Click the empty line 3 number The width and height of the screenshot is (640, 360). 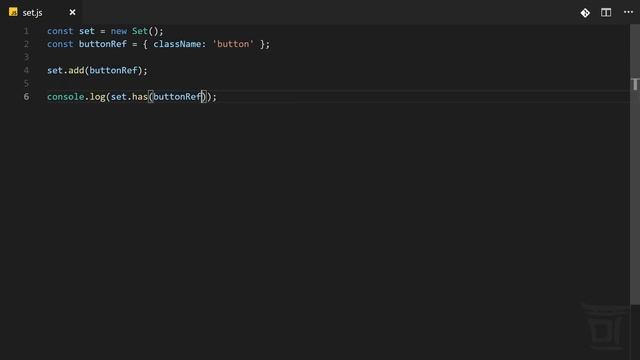26,57
